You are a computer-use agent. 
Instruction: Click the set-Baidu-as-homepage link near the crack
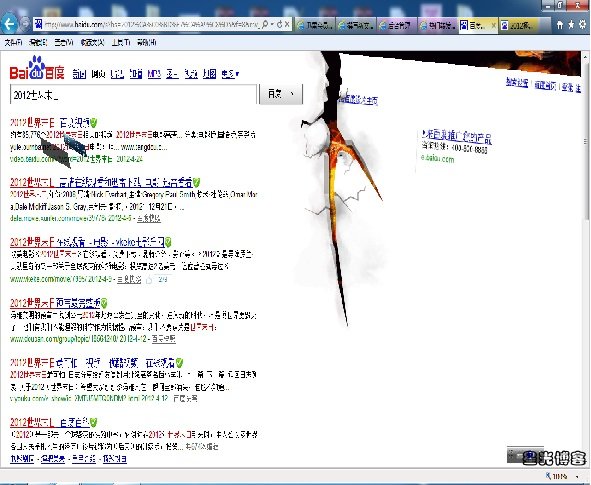pyautogui.click(x=358, y=100)
